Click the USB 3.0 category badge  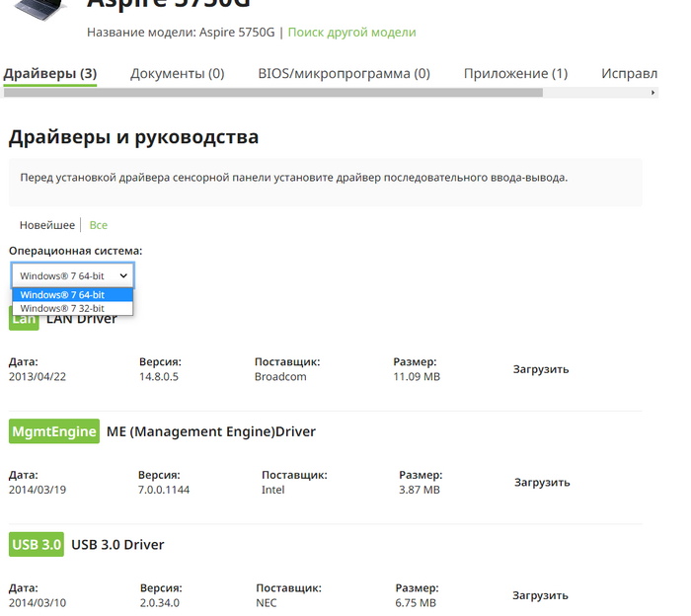(37, 545)
